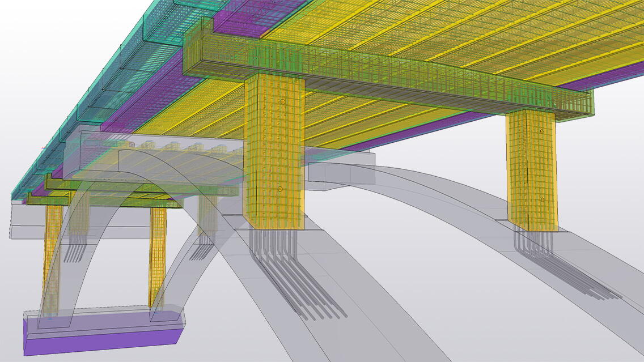Select the yellow column at far right
The width and height of the screenshot is (644, 362).
[532, 171]
